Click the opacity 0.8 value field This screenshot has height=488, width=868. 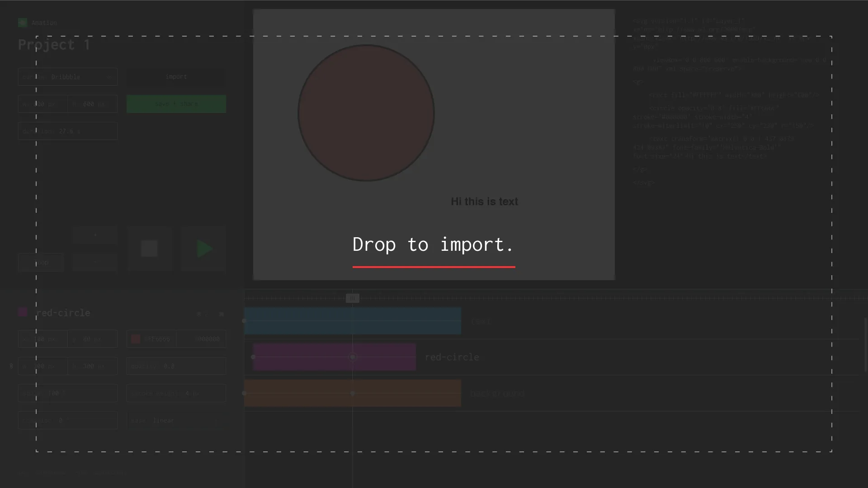point(176,366)
